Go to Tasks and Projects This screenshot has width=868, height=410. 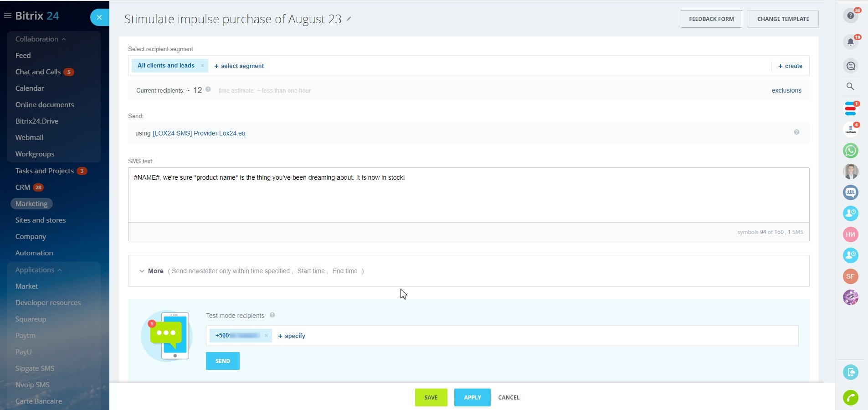[44, 171]
